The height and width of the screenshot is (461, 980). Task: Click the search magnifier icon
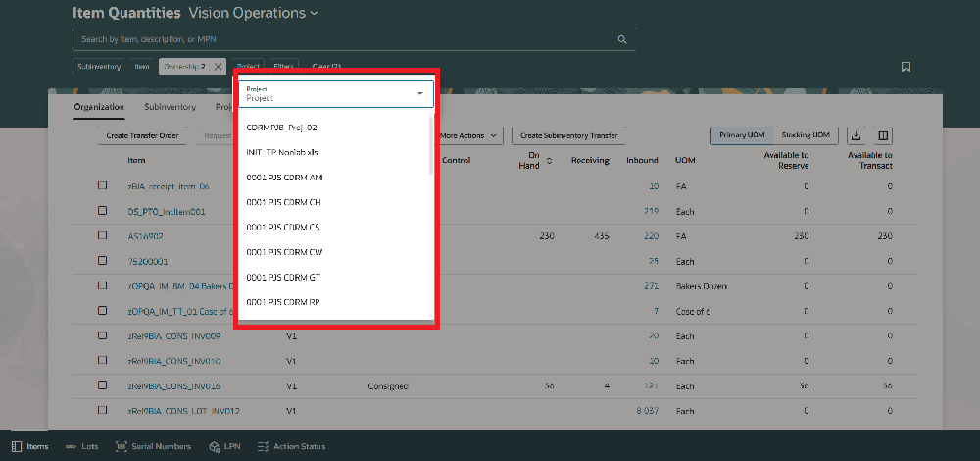coord(621,40)
